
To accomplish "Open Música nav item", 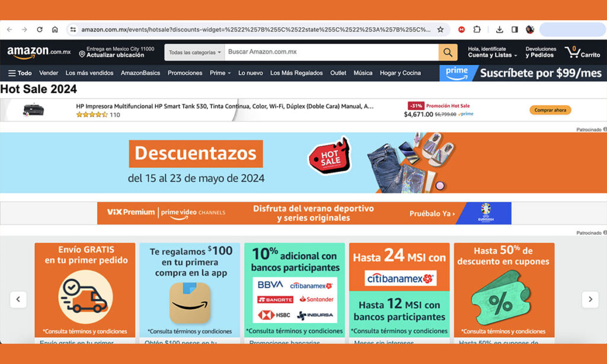I will tap(363, 73).
